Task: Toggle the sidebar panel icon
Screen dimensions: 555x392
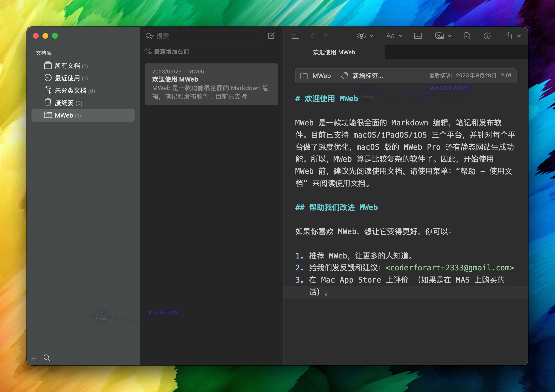Action: [295, 36]
